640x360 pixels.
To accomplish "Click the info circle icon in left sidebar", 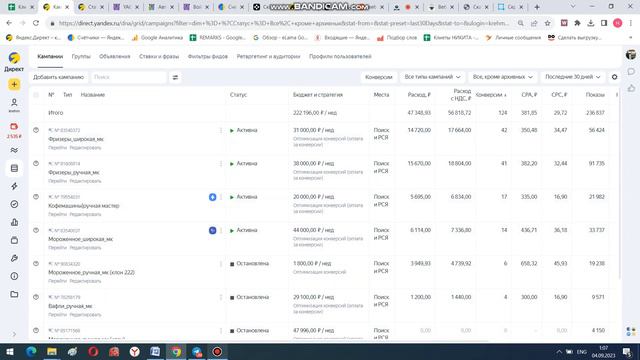I will (x=14, y=276).
